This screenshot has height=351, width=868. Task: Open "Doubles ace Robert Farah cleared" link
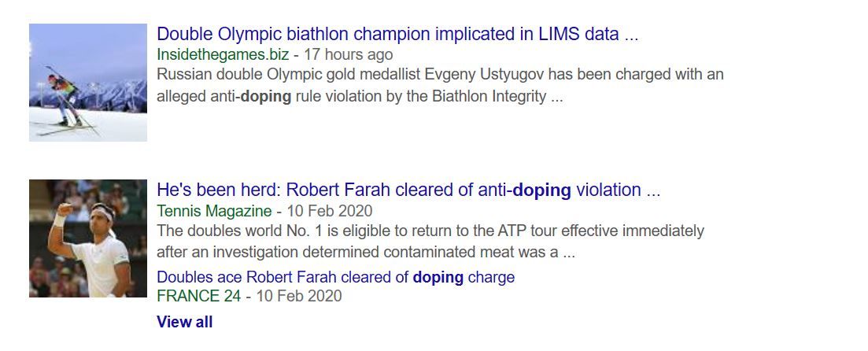335,277
